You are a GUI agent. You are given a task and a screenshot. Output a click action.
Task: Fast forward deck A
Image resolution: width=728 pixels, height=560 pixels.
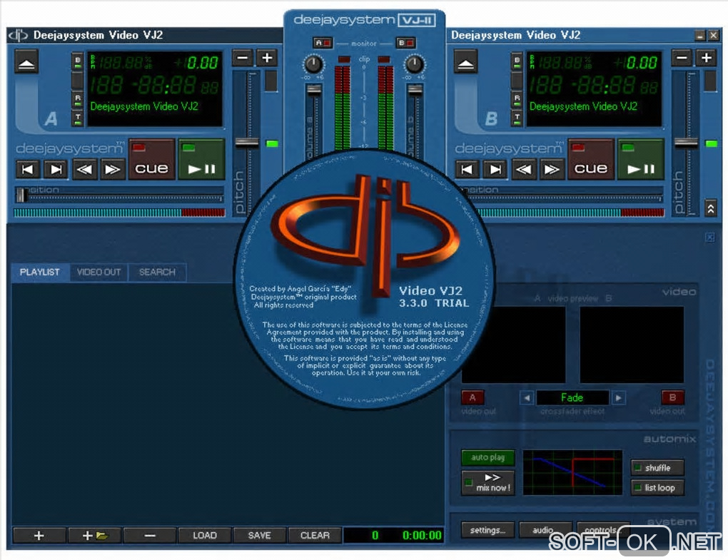[112, 169]
